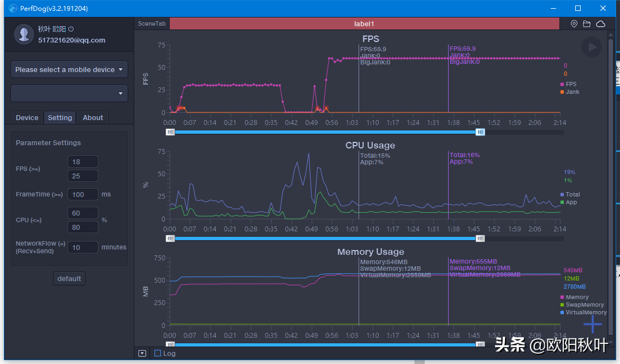Click the '2780MB' value in the memory legend
This screenshot has height=364, width=620.
click(x=575, y=287)
